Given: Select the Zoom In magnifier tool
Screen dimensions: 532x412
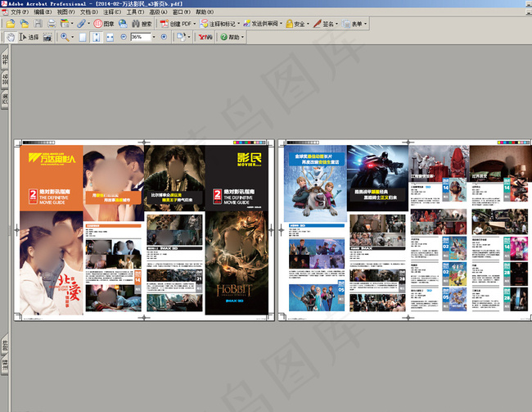Looking at the screenshot, I should [65, 37].
